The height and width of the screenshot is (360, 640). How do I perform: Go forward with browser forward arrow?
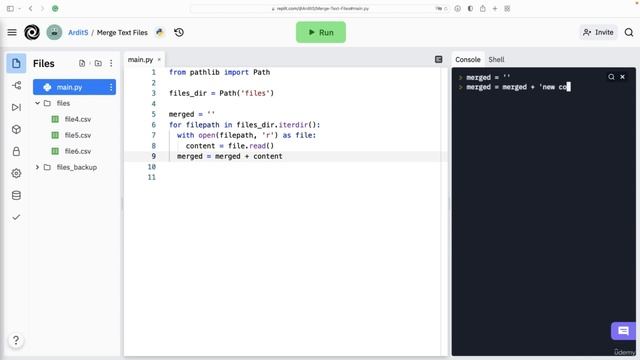(x=42, y=9)
